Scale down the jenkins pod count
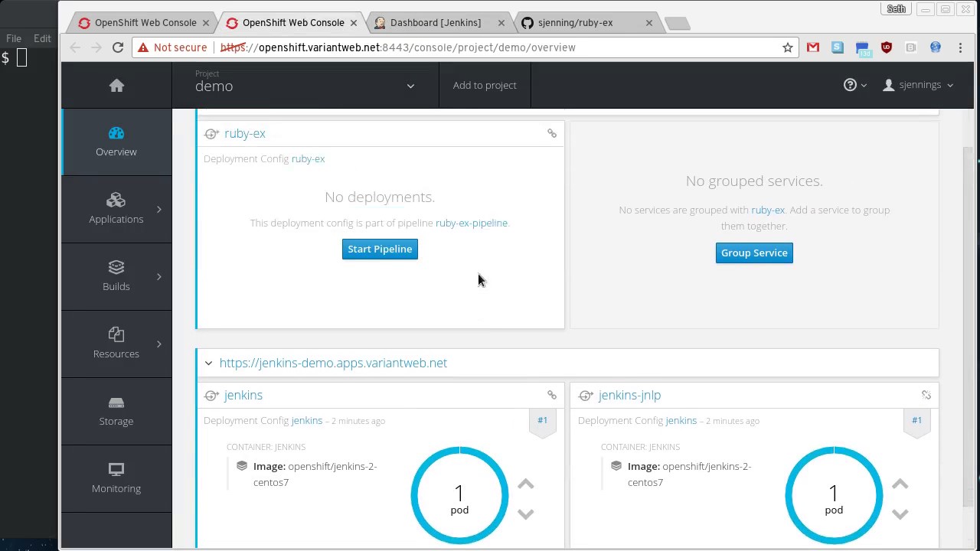The height and width of the screenshot is (551, 980). click(525, 514)
